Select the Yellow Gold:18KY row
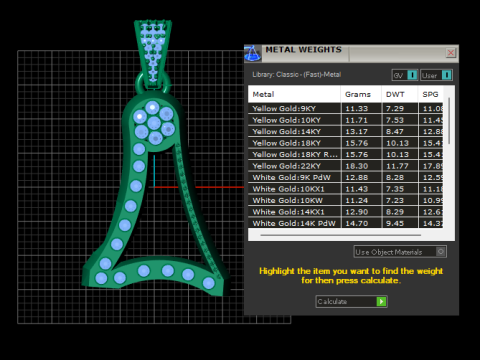This screenshot has height=360, width=480. pos(346,143)
